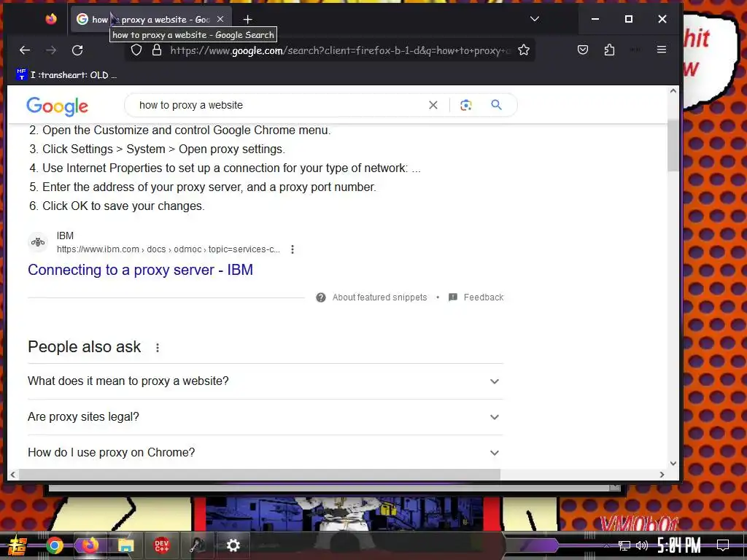View site security via the padlock icon
The width and height of the screenshot is (747, 560).
(x=157, y=50)
